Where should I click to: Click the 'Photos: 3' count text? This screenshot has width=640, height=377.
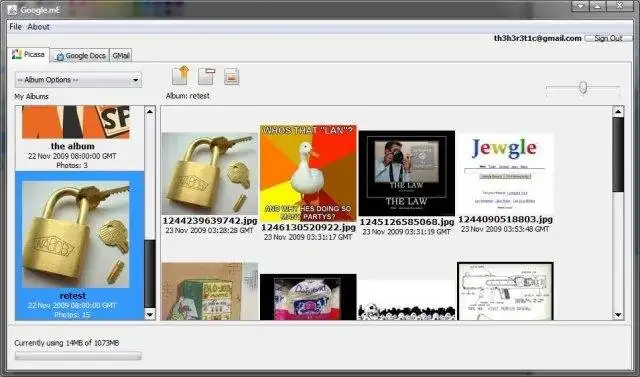[72, 165]
